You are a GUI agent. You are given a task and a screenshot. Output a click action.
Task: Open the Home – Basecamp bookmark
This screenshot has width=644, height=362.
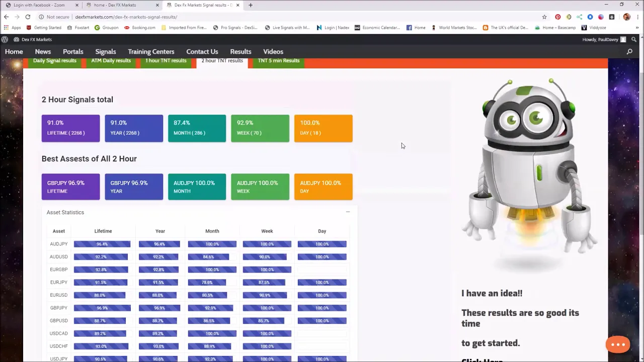[556, 28]
